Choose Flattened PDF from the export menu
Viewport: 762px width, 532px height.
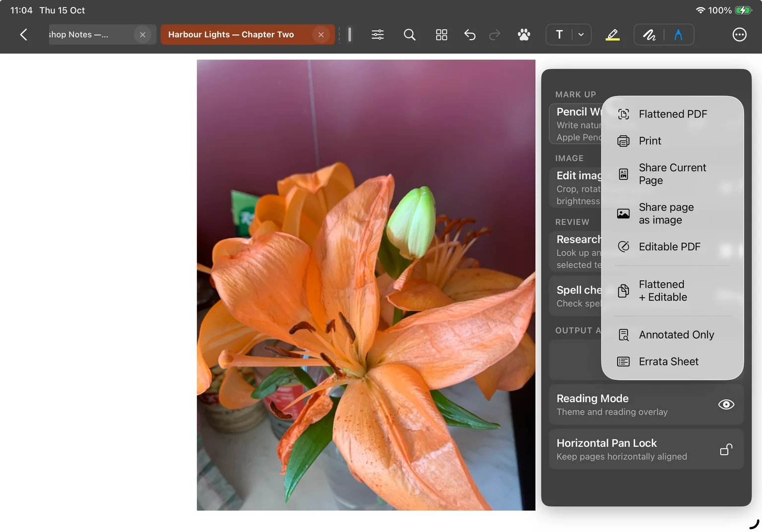(672, 114)
